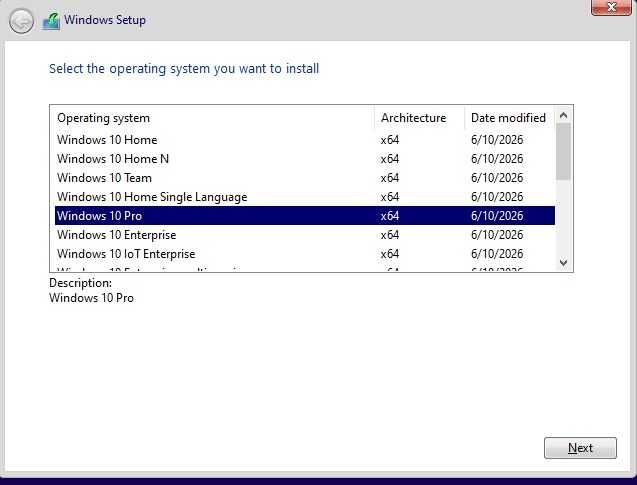637x485 pixels.
Task: Click the Date modified column header
Action: [x=509, y=118]
